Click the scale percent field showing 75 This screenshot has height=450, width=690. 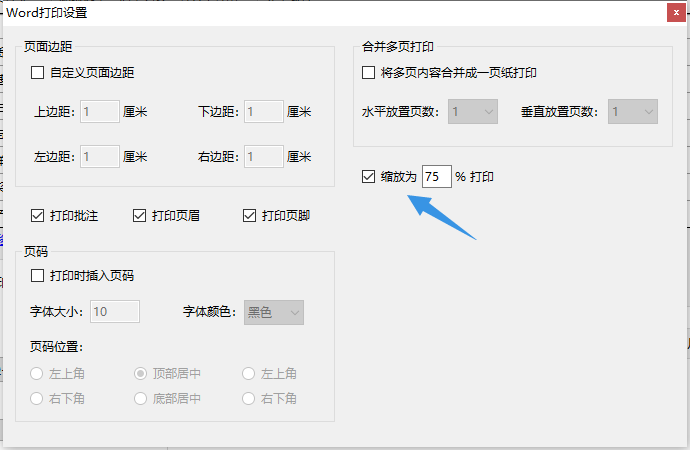[437, 176]
